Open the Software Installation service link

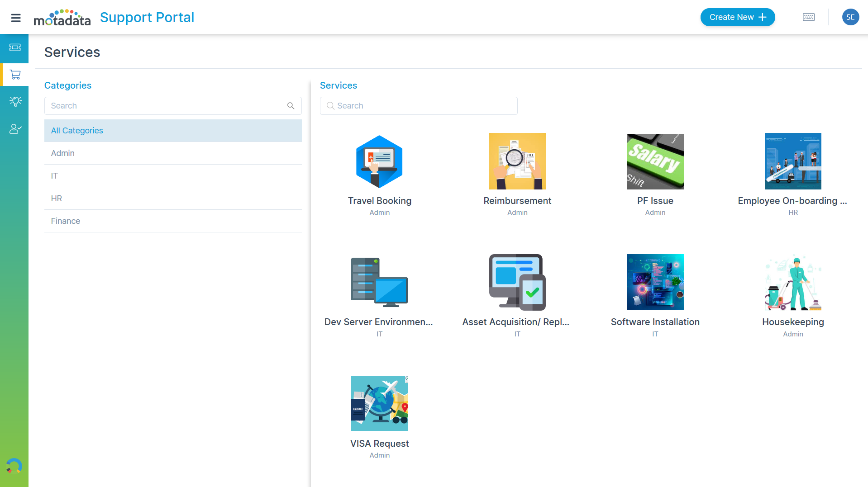[655, 322]
